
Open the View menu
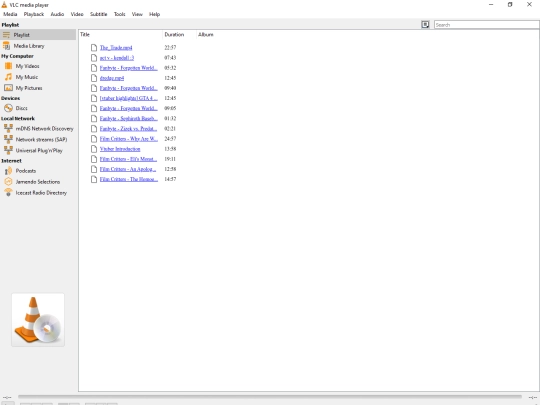click(x=137, y=14)
